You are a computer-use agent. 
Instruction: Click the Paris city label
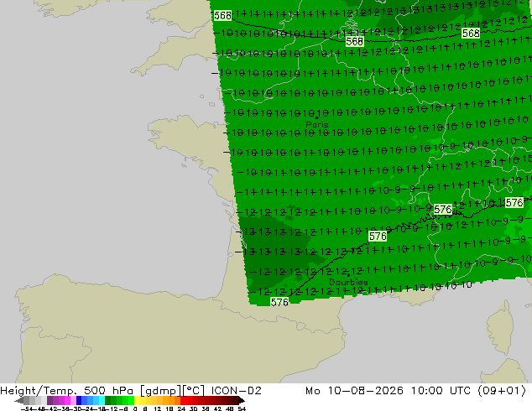click(317, 124)
